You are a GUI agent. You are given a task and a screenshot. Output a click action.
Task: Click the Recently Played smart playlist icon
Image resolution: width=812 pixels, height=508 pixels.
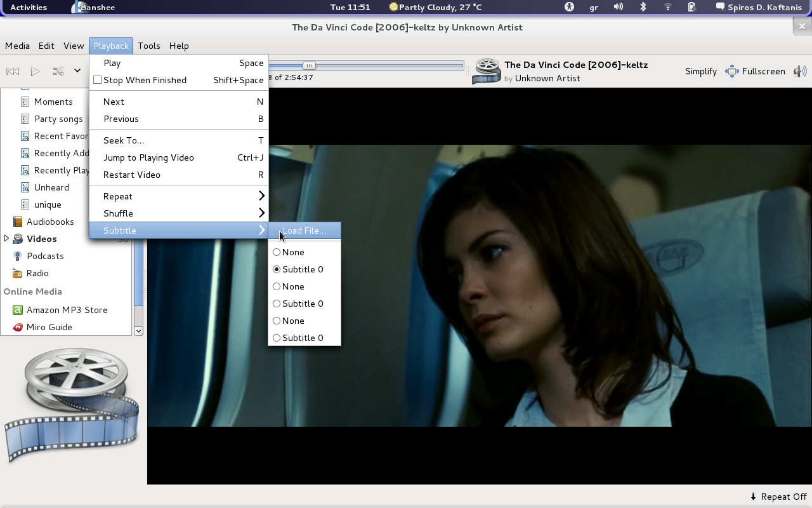(25, 170)
